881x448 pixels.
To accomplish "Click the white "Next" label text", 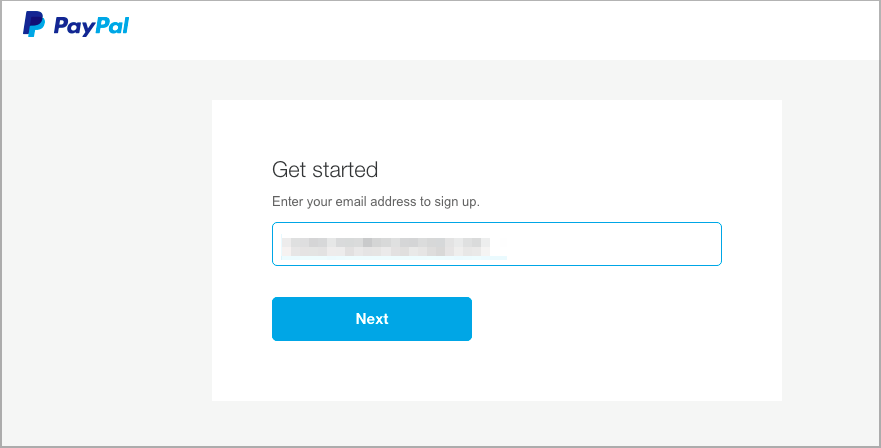I will pyautogui.click(x=372, y=319).
